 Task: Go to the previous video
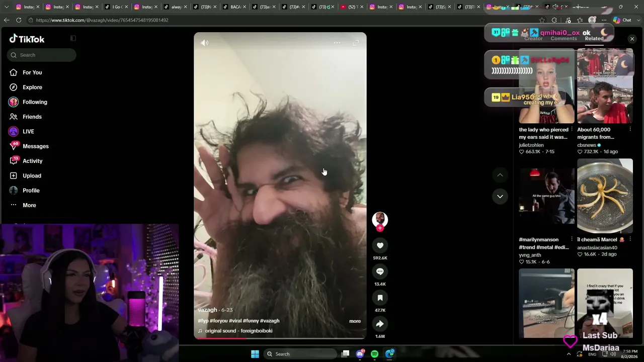[x=500, y=175]
